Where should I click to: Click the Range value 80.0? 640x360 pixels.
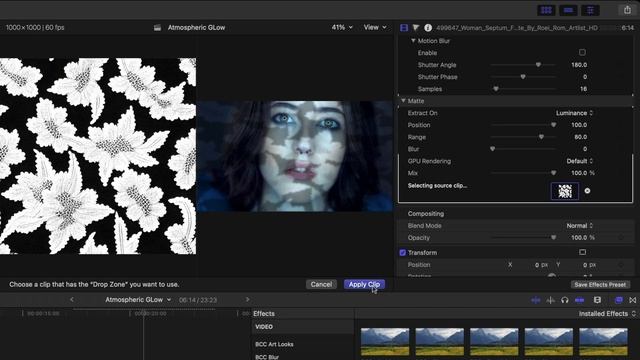coord(581,137)
